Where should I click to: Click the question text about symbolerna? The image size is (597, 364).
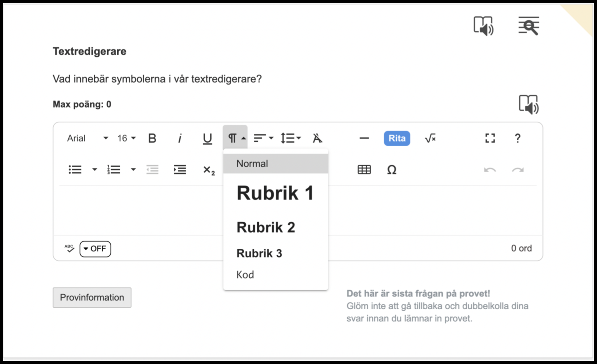[157, 79]
